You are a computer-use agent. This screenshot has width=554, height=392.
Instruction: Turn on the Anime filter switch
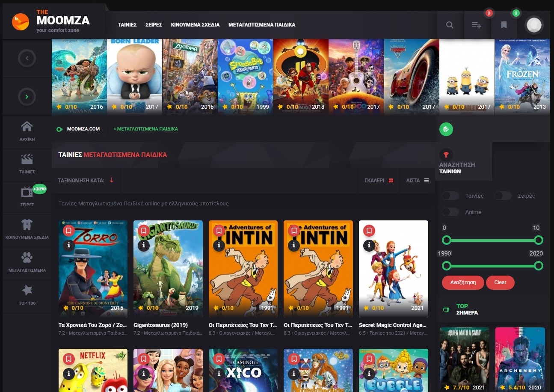(450, 212)
